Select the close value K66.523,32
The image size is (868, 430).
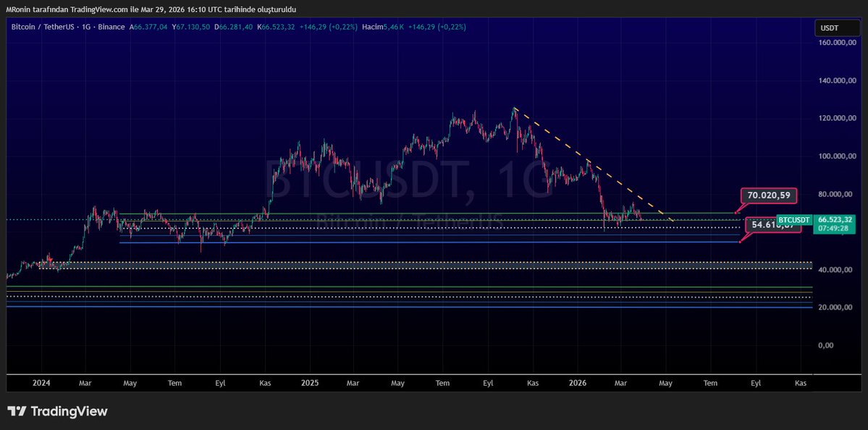(277, 27)
